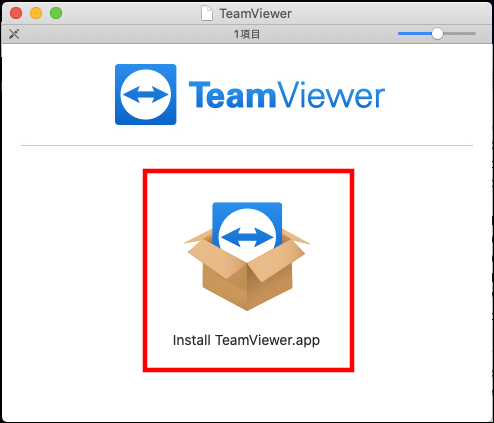Click the icon size slider knob
494x423 pixels.
(437, 34)
